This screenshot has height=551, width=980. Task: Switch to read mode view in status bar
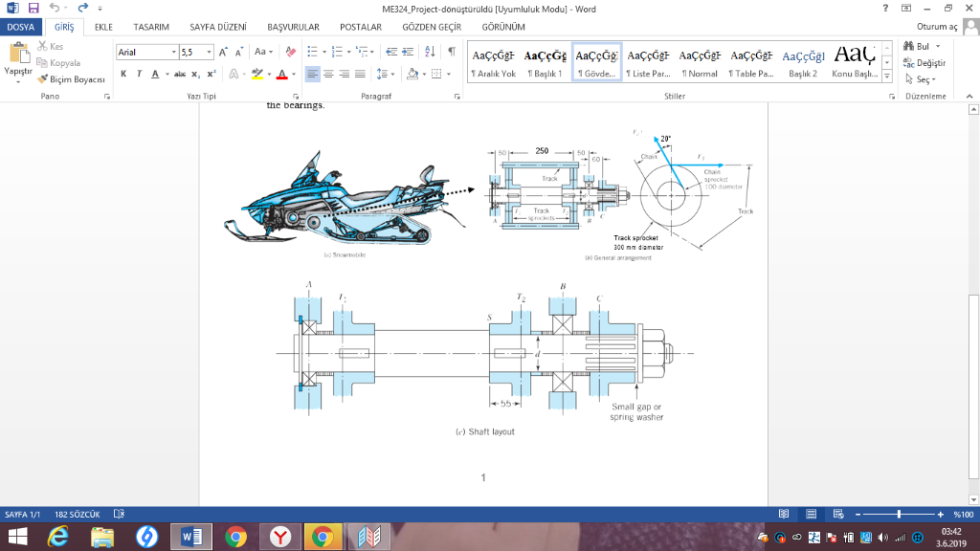(784, 514)
